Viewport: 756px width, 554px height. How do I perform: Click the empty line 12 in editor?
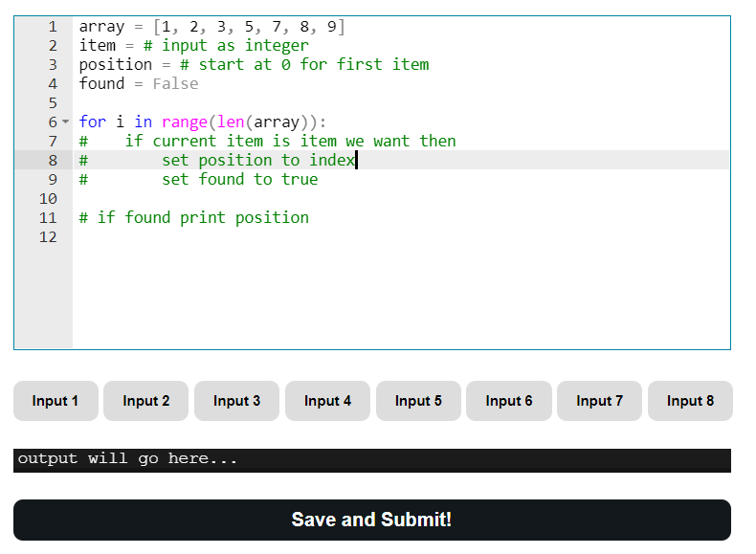click(401, 237)
